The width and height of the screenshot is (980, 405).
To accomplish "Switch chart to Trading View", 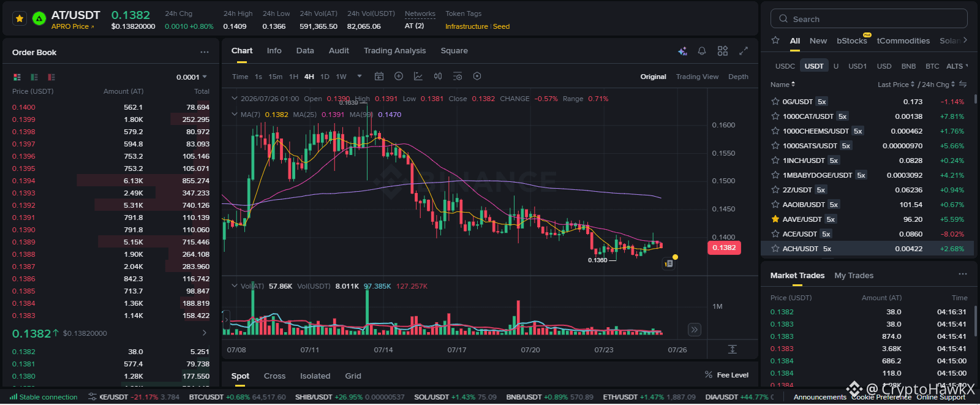I will point(697,77).
